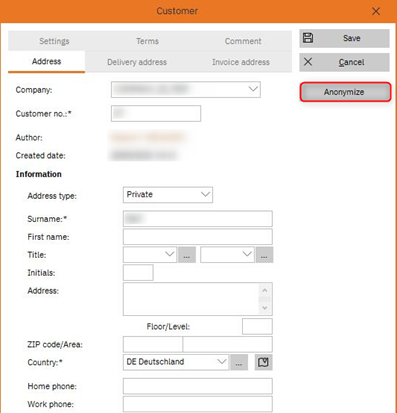Expand the first Title dropdown
Viewport: 397px width, 413px height.
pos(170,254)
